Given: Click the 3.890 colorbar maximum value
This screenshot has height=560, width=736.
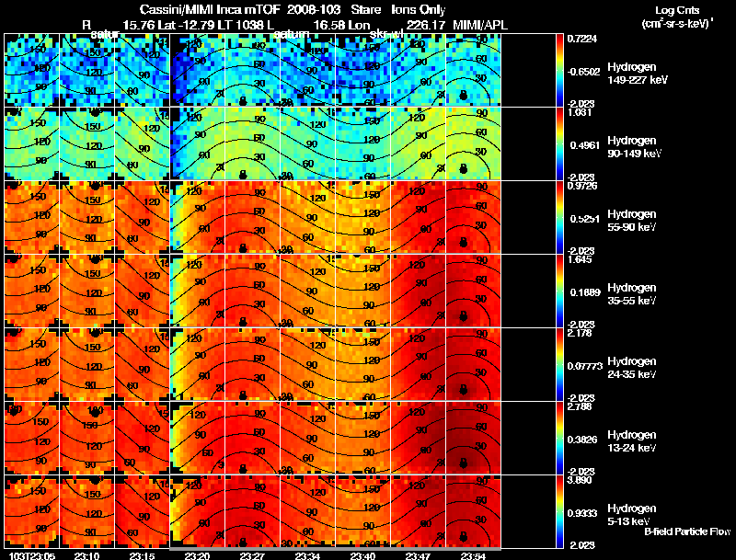Looking at the screenshot, I should point(580,480).
